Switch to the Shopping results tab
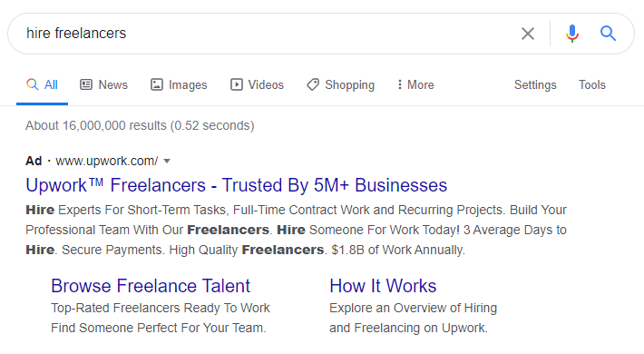Viewport: 644px width, 354px height. pos(340,84)
